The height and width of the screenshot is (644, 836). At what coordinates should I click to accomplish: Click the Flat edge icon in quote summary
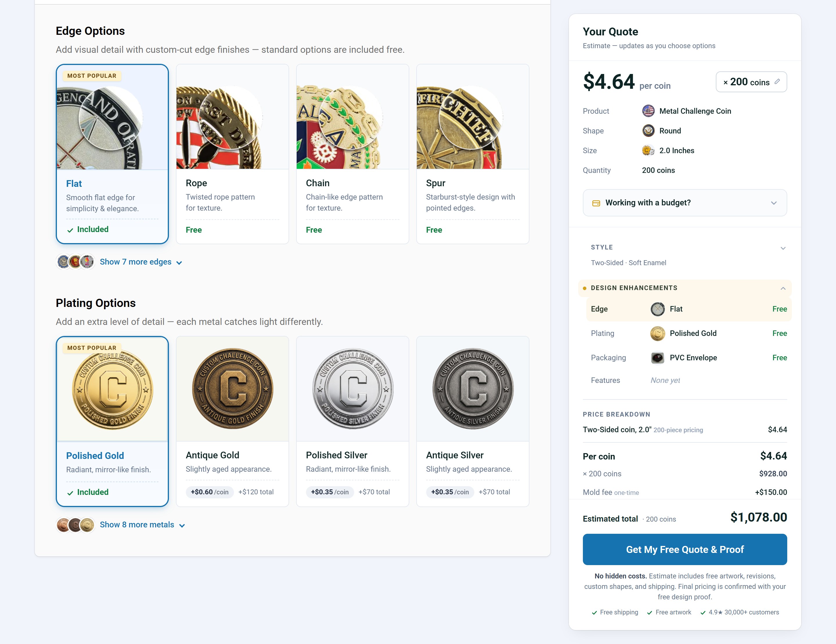[657, 309]
